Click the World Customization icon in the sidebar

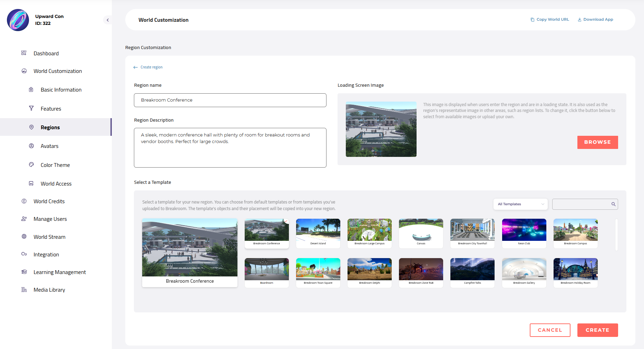[24, 71]
